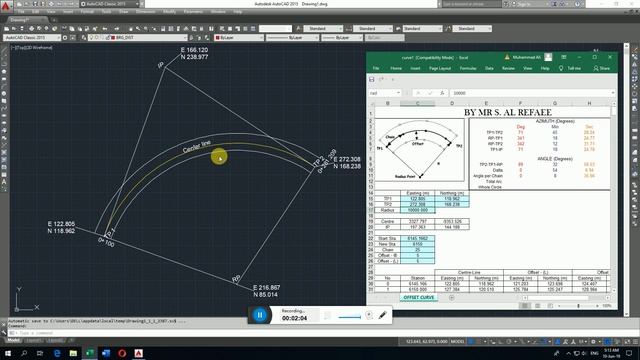Toggle the MODEL space button in status bar
640x360 pixels.
point(458,342)
